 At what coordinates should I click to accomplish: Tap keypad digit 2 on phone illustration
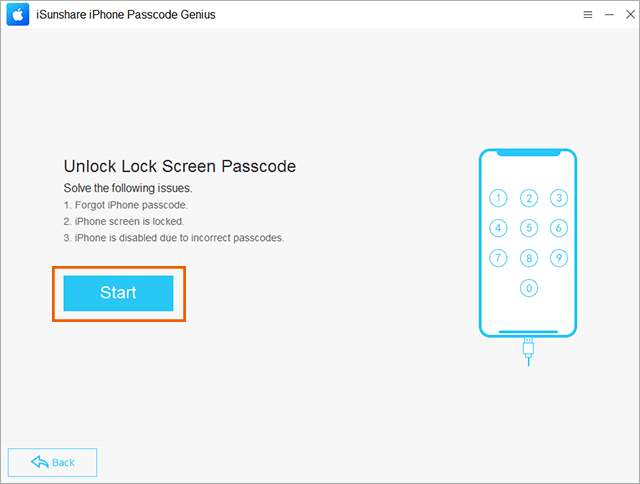(x=529, y=198)
